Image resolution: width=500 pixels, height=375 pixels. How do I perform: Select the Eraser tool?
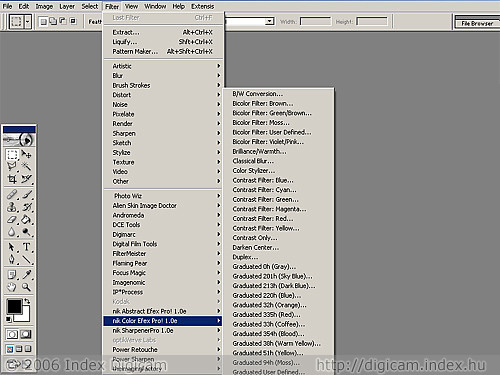coord(12,220)
